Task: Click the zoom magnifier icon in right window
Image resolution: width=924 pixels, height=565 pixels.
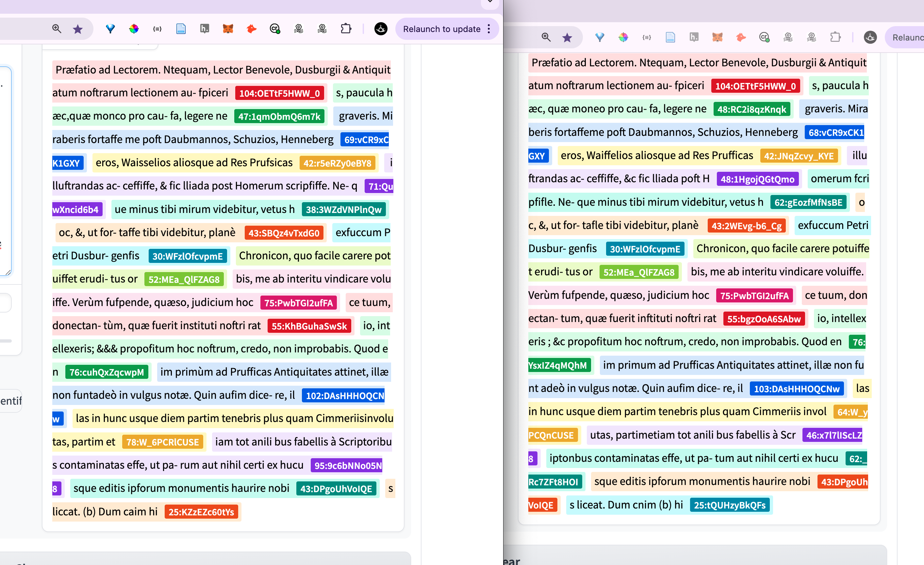Action: pyautogui.click(x=546, y=37)
